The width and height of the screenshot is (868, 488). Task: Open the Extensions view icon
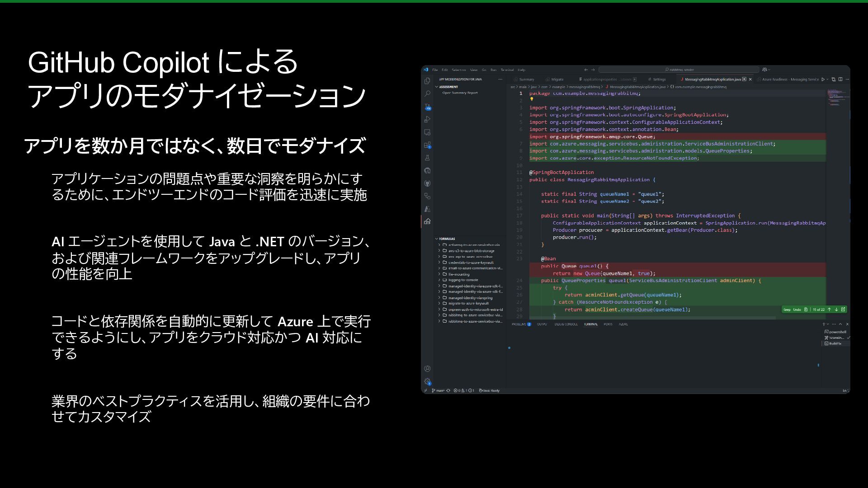(427, 145)
